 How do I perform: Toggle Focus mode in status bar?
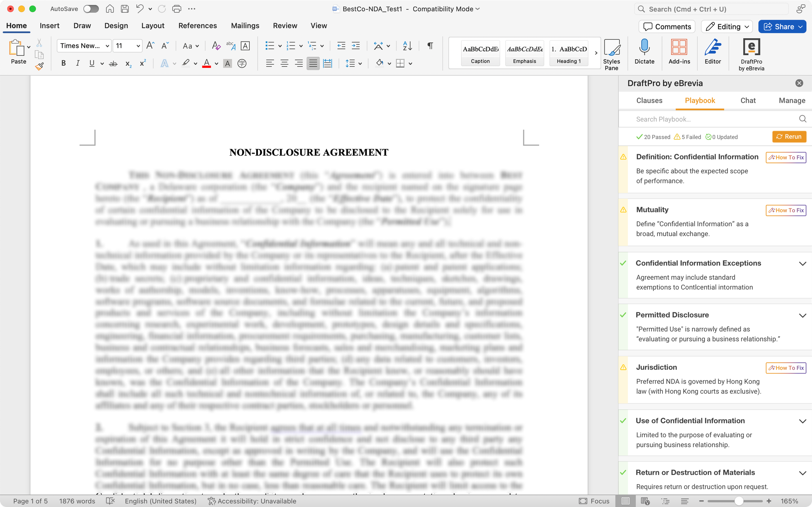pos(594,501)
